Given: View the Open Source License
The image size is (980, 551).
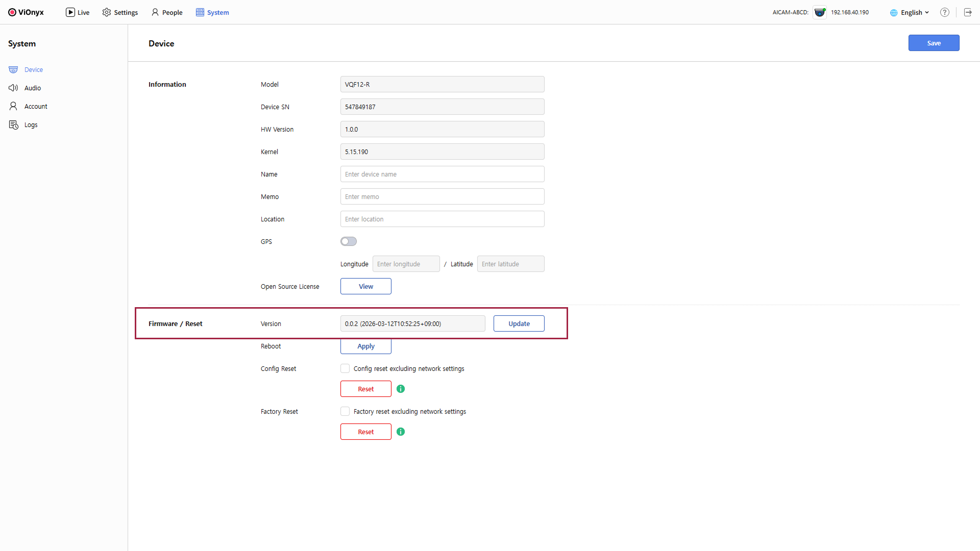Looking at the screenshot, I should [x=365, y=286].
